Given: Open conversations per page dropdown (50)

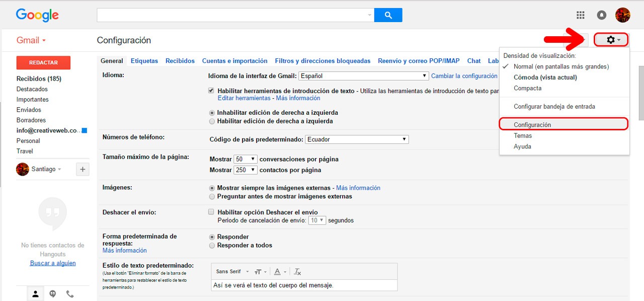Looking at the screenshot, I should (246, 159).
